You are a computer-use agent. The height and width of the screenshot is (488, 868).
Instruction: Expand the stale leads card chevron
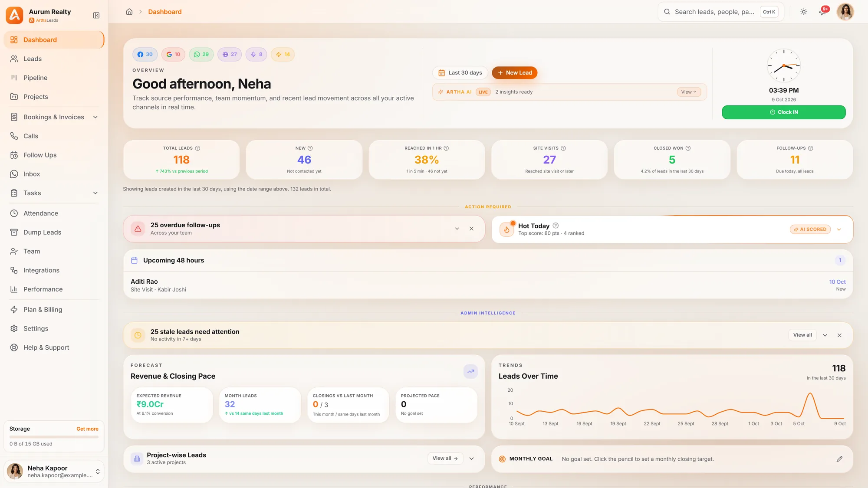click(x=825, y=335)
